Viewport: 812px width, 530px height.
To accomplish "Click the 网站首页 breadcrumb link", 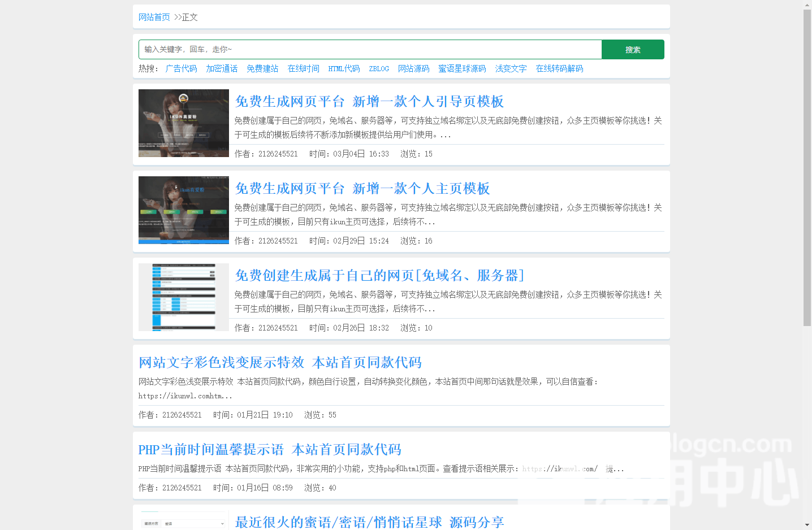I will [154, 18].
